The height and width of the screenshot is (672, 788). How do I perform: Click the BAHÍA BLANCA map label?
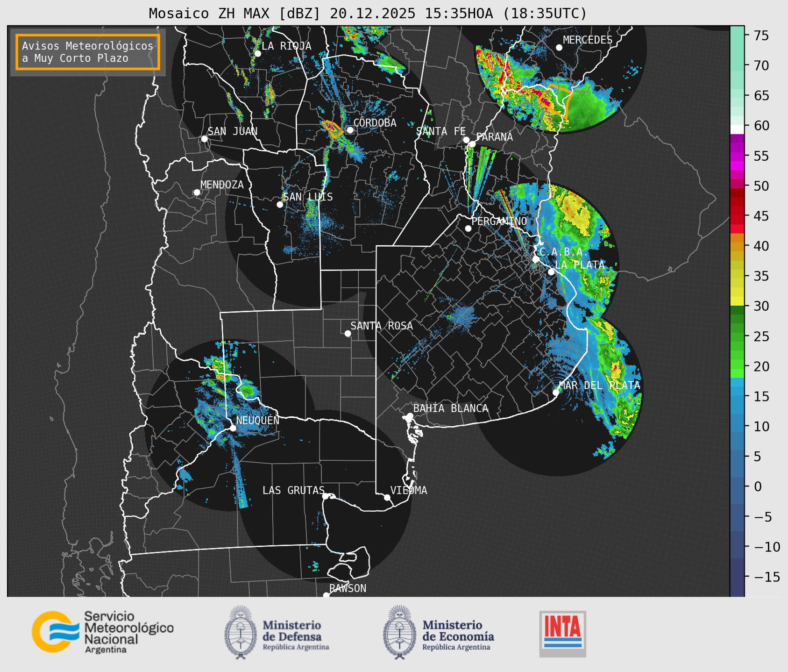[451, 408]
